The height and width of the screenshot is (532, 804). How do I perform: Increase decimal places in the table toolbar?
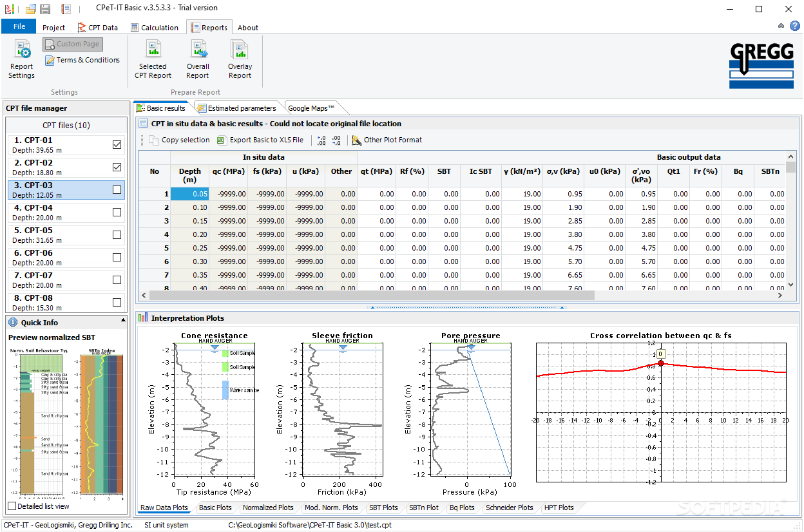[x=321, y=140]
